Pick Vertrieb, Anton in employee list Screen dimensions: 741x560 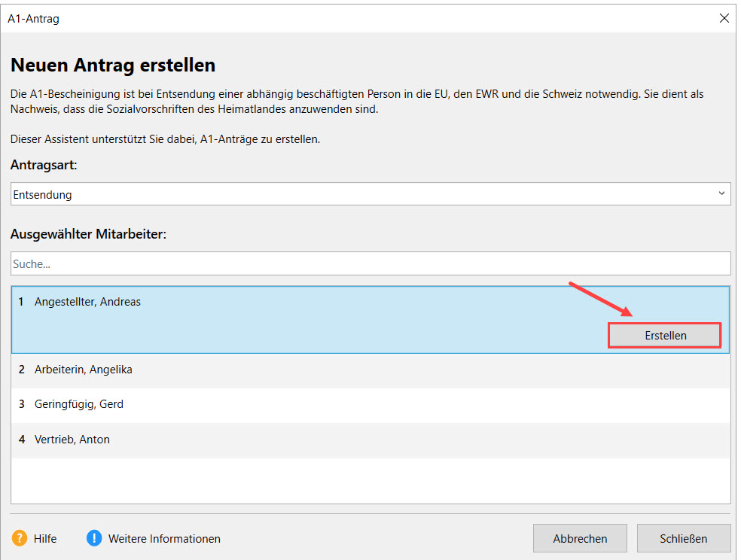(x=72, y=440)
